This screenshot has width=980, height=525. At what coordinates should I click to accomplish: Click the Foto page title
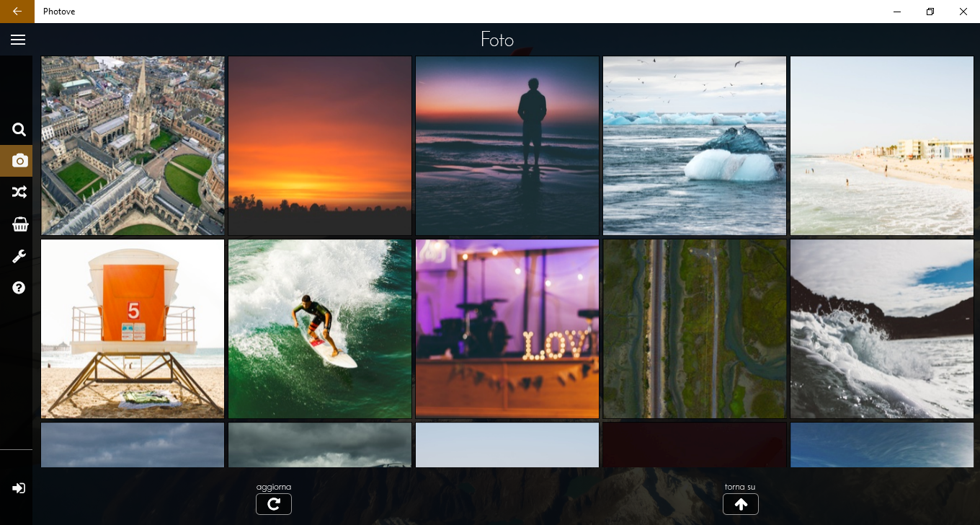click(x=497, y=39)
